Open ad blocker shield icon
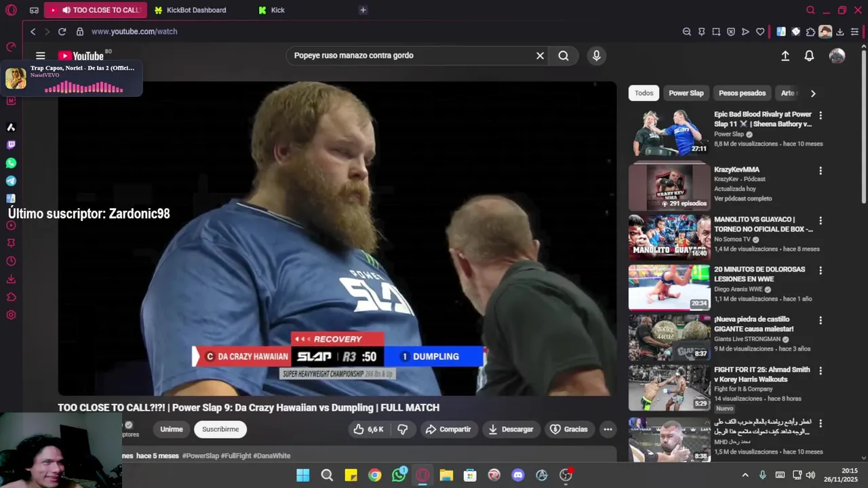868x488 pixels. tap(730, 32)
